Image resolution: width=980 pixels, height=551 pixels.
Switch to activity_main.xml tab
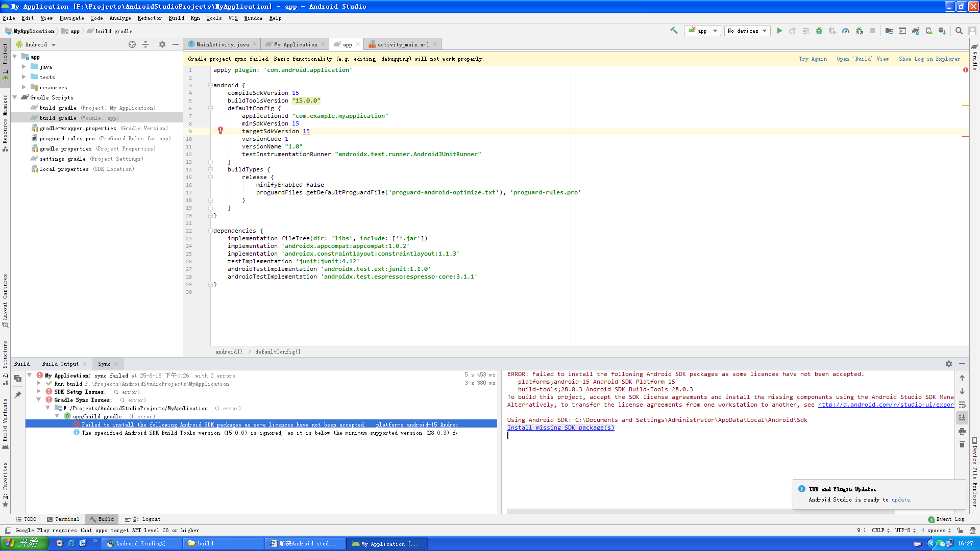403,44
